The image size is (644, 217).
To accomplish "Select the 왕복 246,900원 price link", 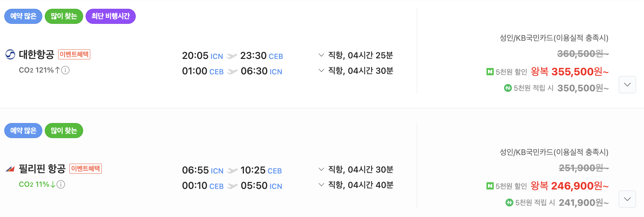I will (570, 186).
